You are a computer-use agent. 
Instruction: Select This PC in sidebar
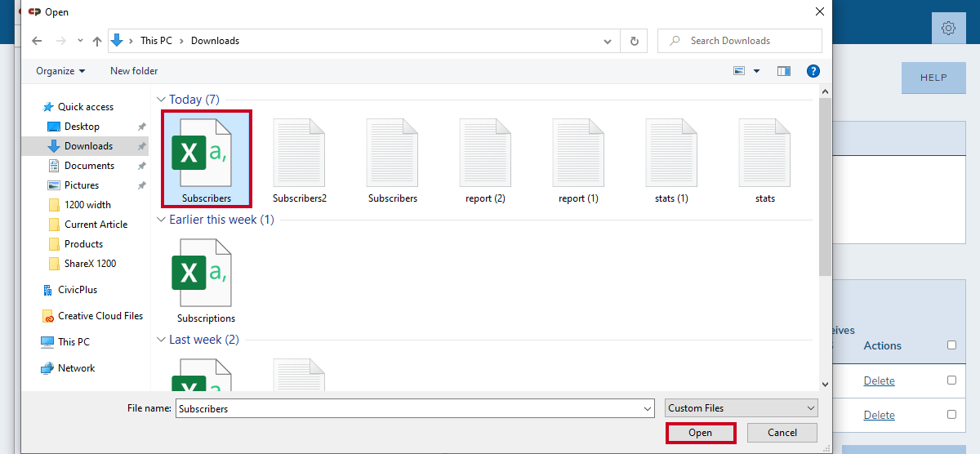coord(73,342)
